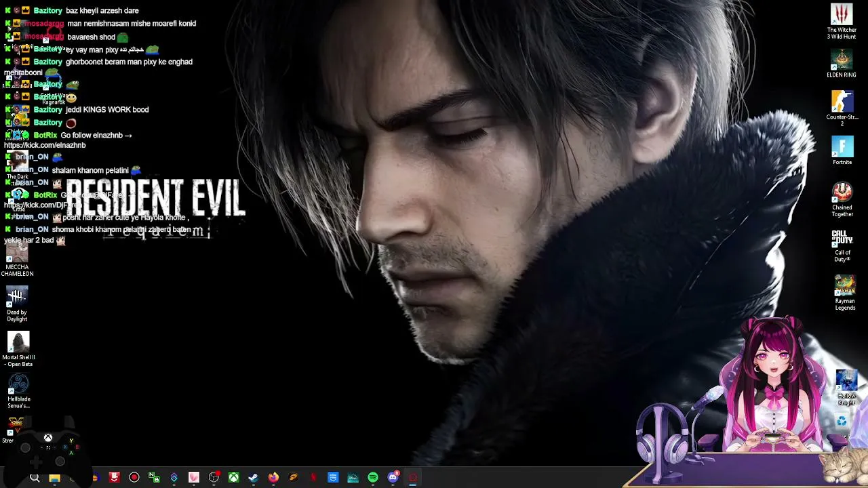
Task: Open the Xbox app in the taskbar
Action: (x=233, y=478)
